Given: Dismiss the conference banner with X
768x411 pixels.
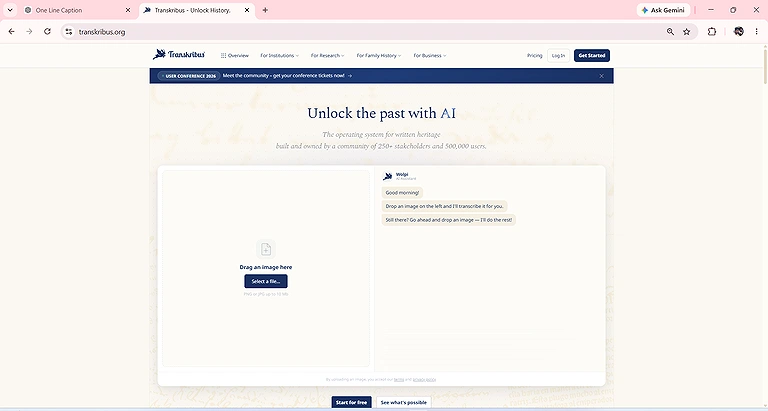Looking at the screenshot, I should [601, 76].
